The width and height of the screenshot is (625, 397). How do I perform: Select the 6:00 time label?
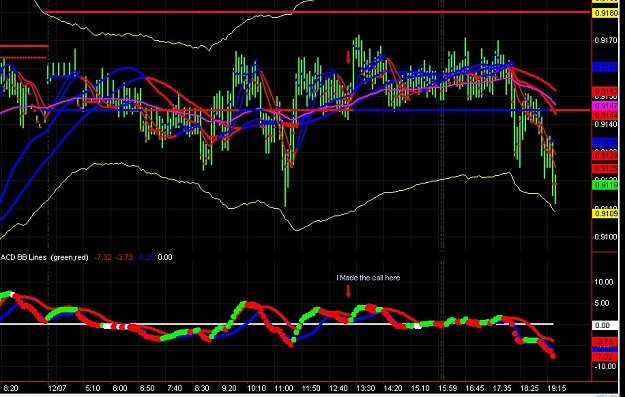(120, 388)
